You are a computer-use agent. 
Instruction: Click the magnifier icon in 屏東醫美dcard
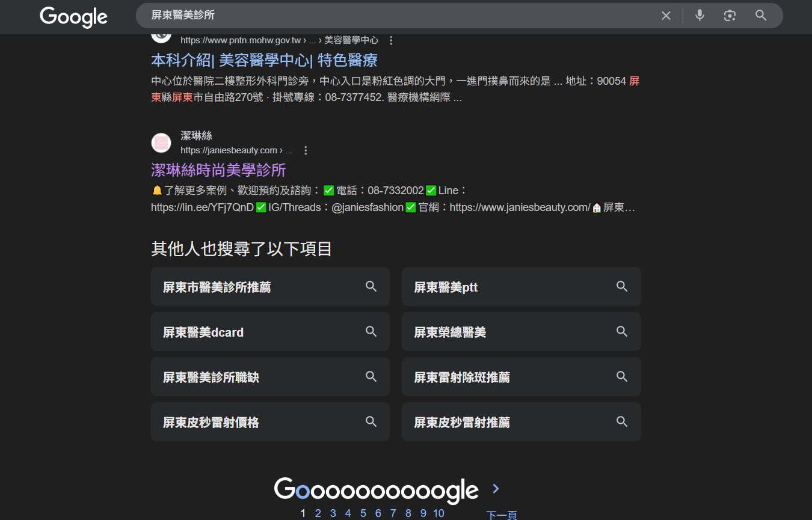(371, 331)
